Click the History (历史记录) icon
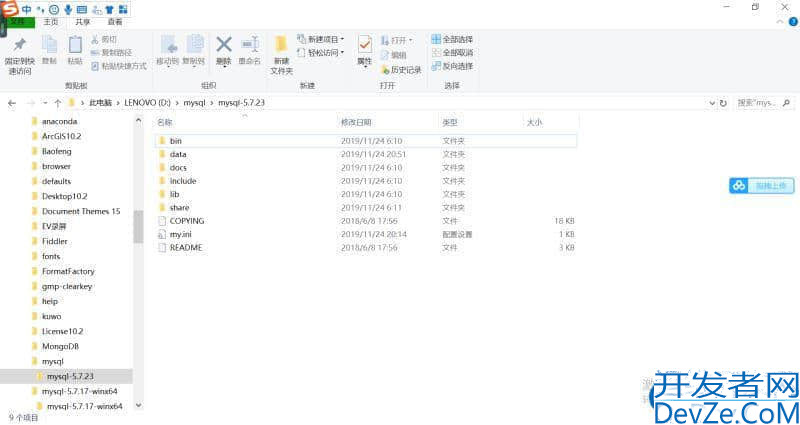The image size is (800, 425). click(400, 70)
